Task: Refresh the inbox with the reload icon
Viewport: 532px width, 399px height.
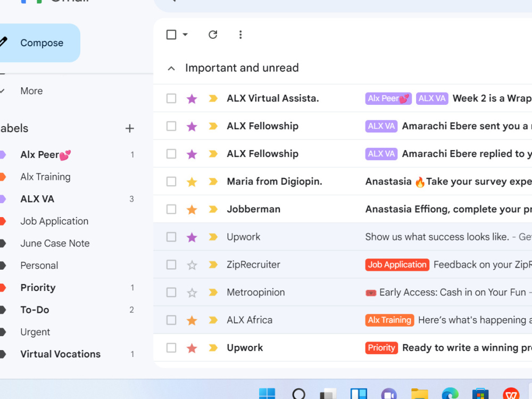Action: [213, 35]
